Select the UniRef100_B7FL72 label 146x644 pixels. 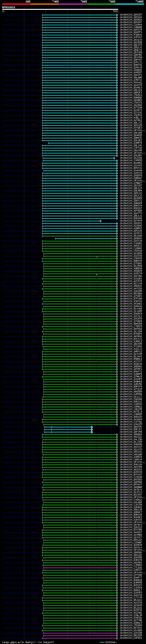pyautogui.click(x=131, y=63)
